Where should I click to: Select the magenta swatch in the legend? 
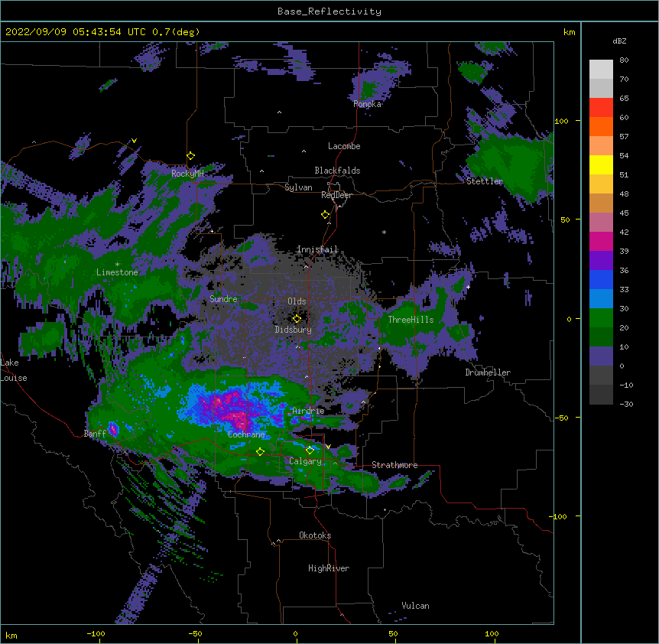pos(601,242)
